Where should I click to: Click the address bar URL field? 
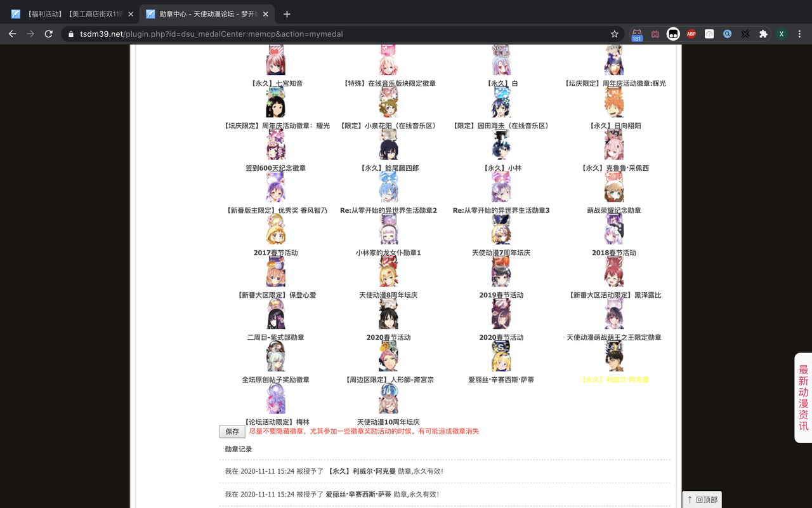[x=343, y=34]
